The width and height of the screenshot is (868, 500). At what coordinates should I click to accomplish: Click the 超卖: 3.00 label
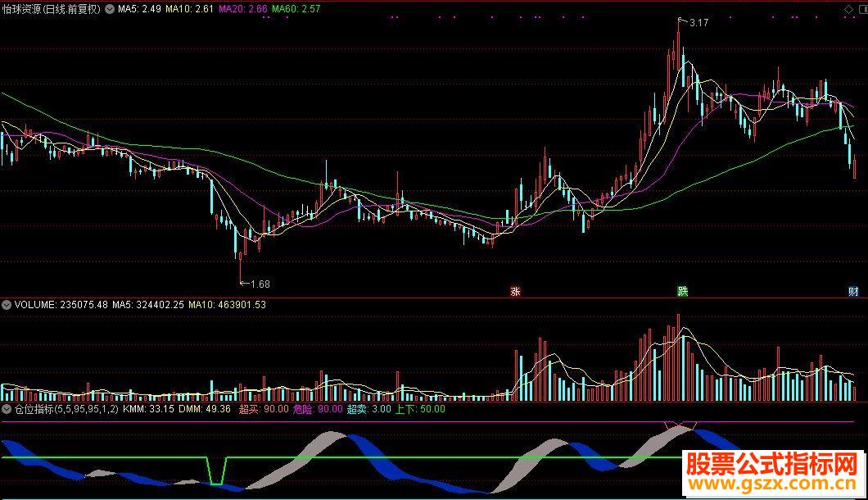tap(368, 410)
